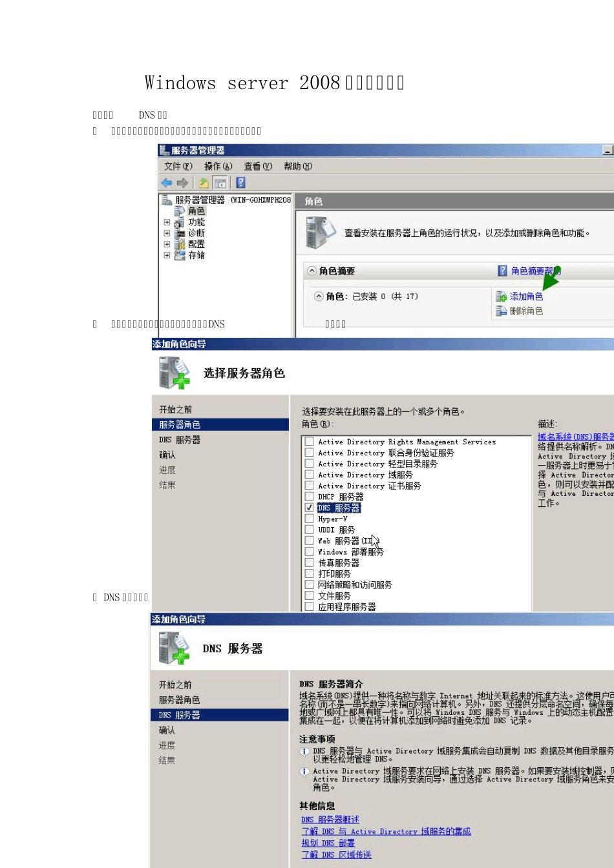The width and height of the screenshot is (614, 868).
Task: Select 确认 step in DNS 服务器 wizard page
Action: tap(167, 730)
